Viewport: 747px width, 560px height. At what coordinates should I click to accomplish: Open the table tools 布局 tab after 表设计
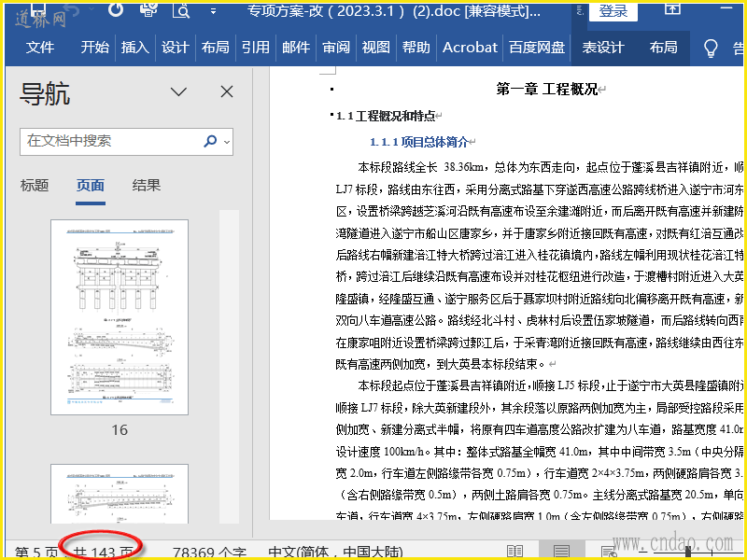pos(663,48)
